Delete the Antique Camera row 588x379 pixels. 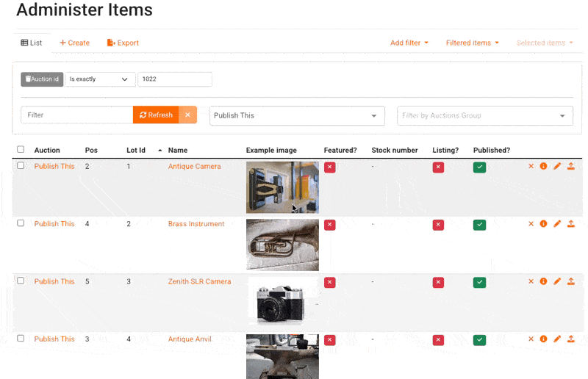(531, 166)
